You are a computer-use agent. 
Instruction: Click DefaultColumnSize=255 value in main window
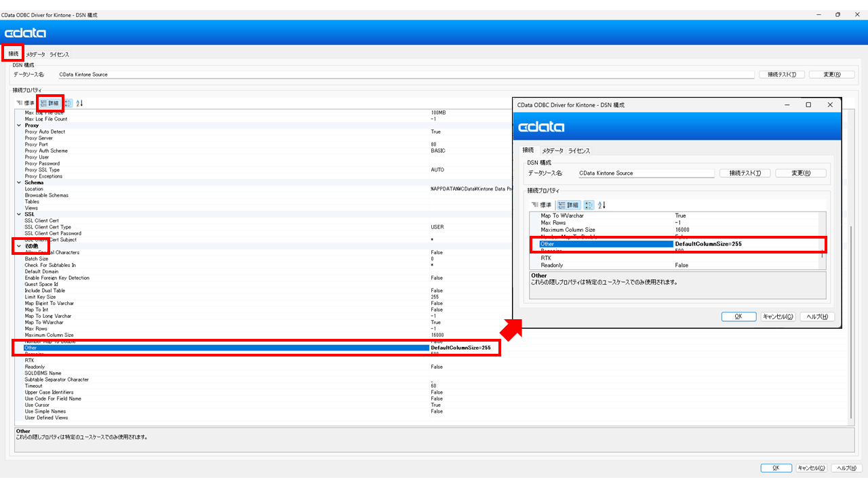pos(460,348)
